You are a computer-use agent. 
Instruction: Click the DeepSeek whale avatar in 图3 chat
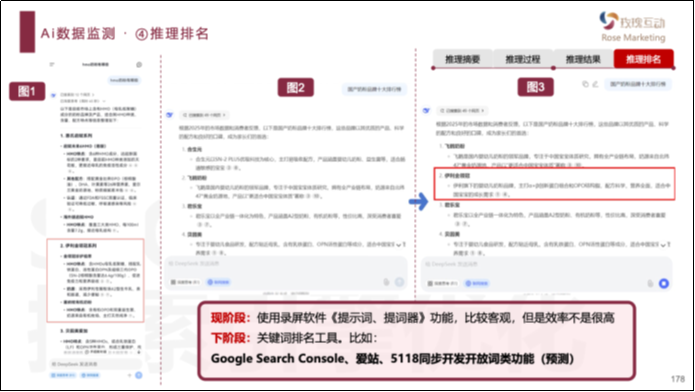[426, 110]
